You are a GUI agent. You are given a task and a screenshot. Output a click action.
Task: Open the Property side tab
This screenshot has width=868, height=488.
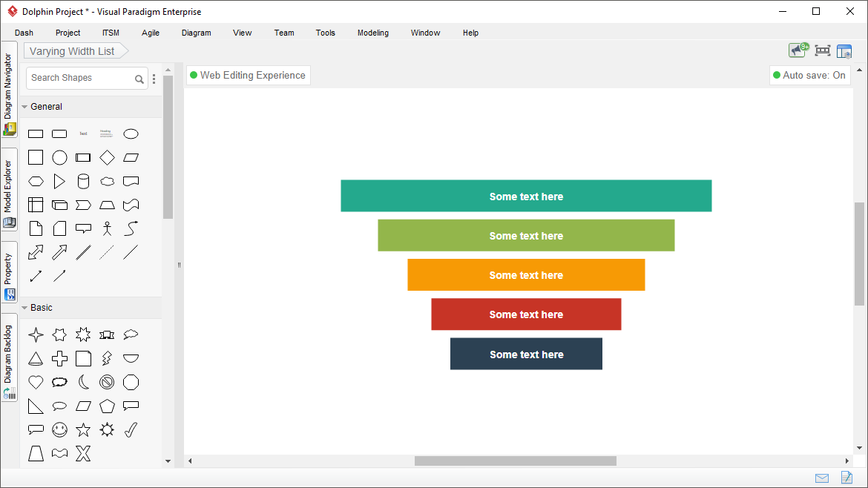pos(9,272)
